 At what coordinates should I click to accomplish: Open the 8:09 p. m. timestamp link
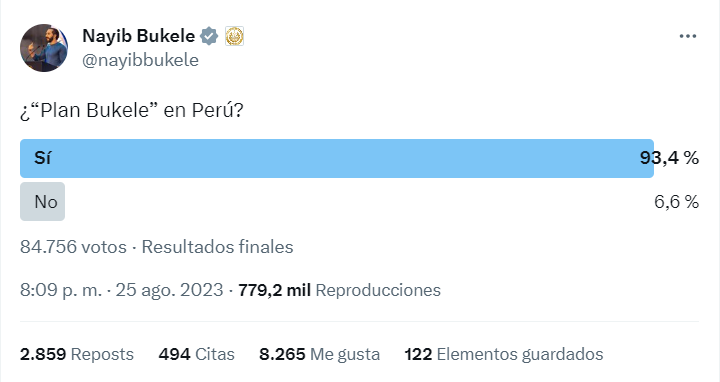[x=61, y=290]
